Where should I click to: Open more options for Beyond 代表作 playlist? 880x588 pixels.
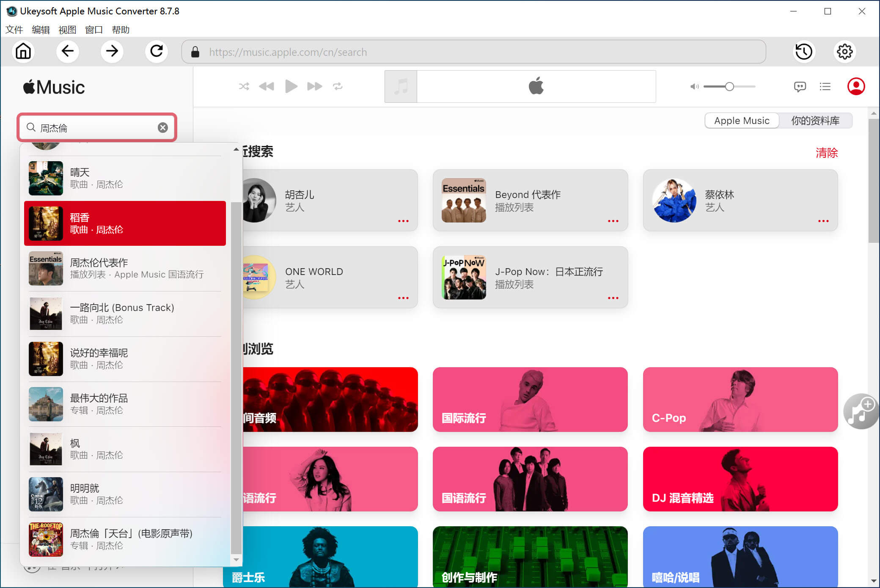(613, 220)
